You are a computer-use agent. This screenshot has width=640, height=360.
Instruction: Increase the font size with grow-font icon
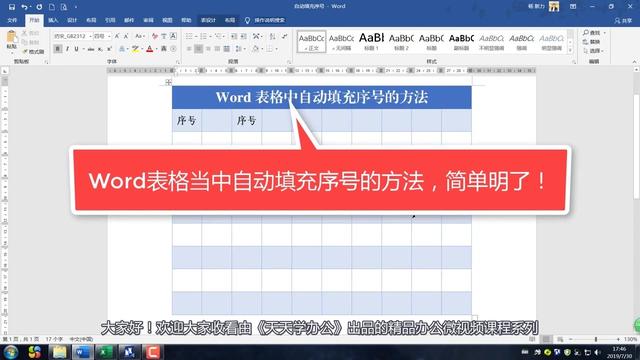click(117, 36)
